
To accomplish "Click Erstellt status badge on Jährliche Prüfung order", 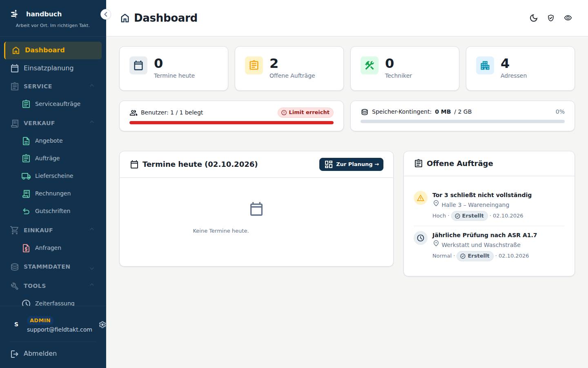I will point(475,256).
